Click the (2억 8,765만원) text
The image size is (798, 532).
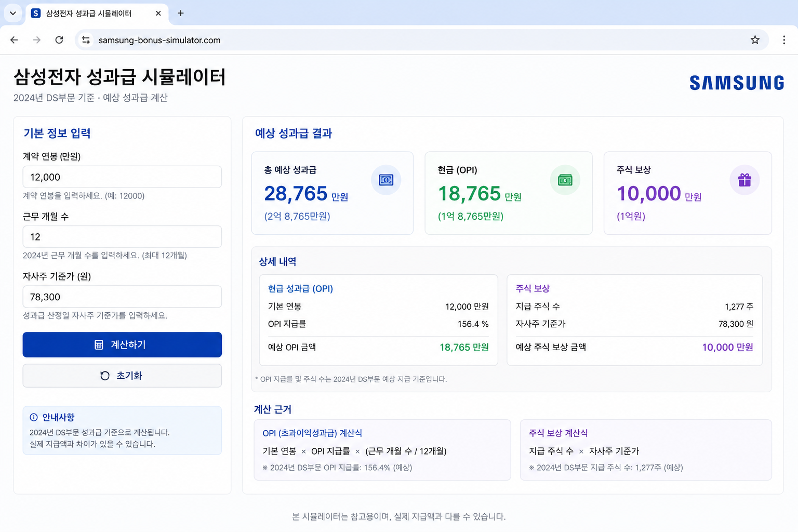tap(297, 216)
